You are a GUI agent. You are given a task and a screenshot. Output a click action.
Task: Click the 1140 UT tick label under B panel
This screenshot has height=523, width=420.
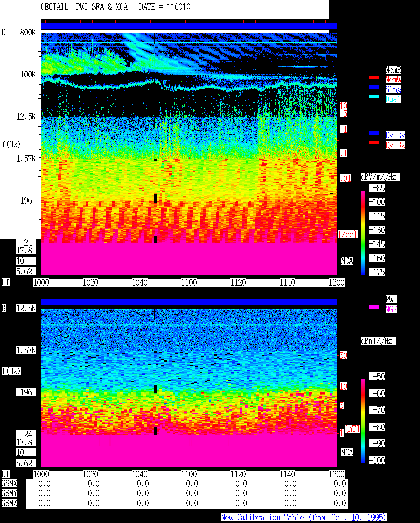click(287, 474)
